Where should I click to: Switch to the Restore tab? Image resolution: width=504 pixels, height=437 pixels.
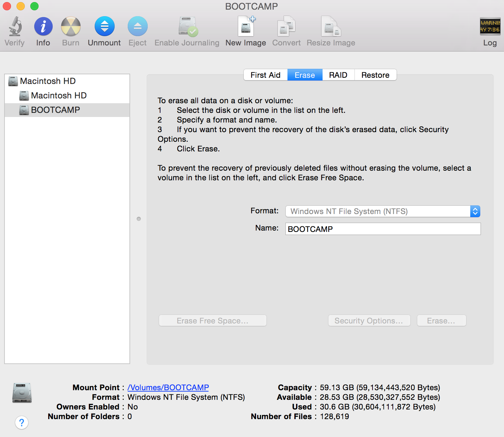tap(376, 75)
